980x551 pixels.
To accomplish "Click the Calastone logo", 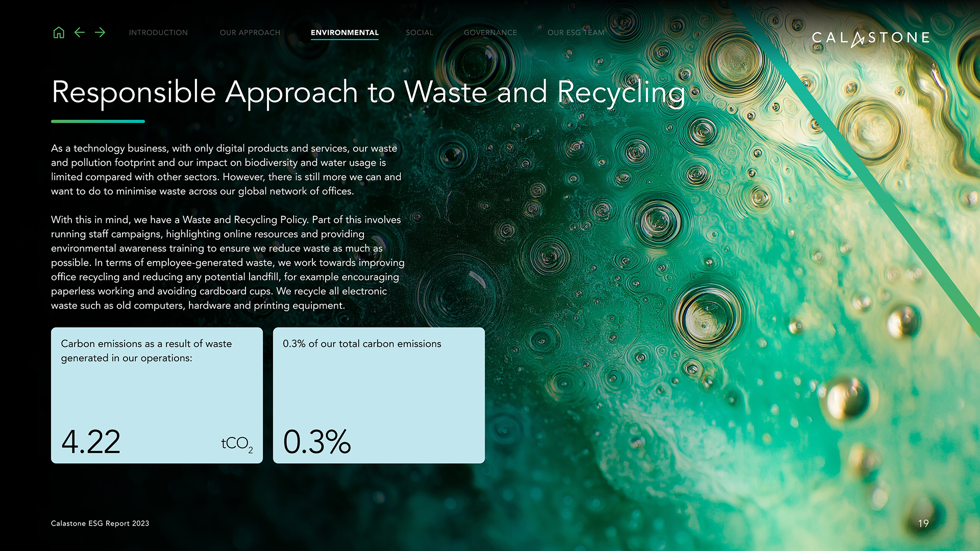I will coord(870,38).
